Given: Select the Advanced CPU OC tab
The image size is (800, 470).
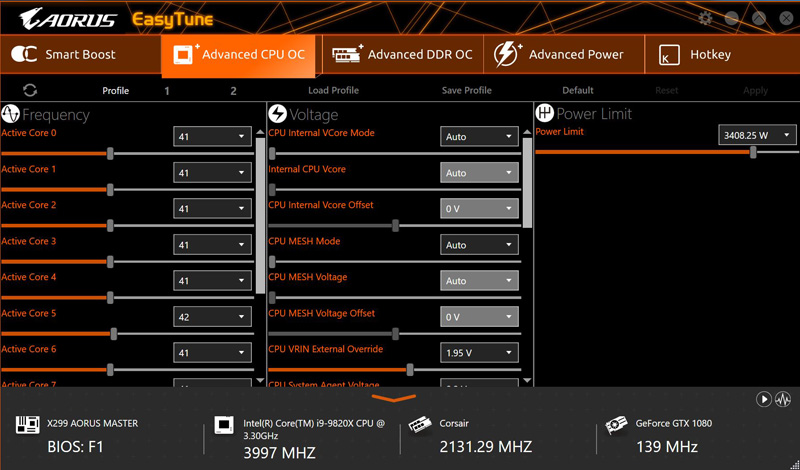Looking at the screenshot, I should [238, 55].
